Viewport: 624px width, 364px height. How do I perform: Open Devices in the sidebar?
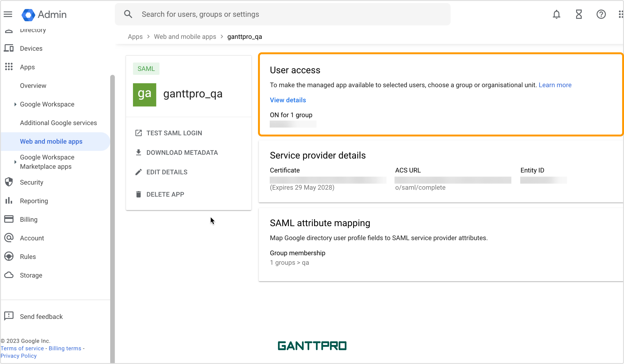(31, 48)
